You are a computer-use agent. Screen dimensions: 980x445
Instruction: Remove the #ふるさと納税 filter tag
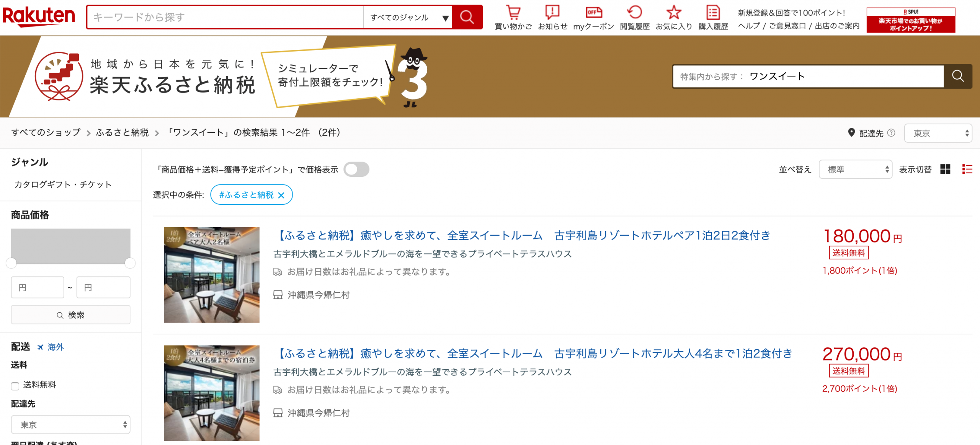pos(281,195)
